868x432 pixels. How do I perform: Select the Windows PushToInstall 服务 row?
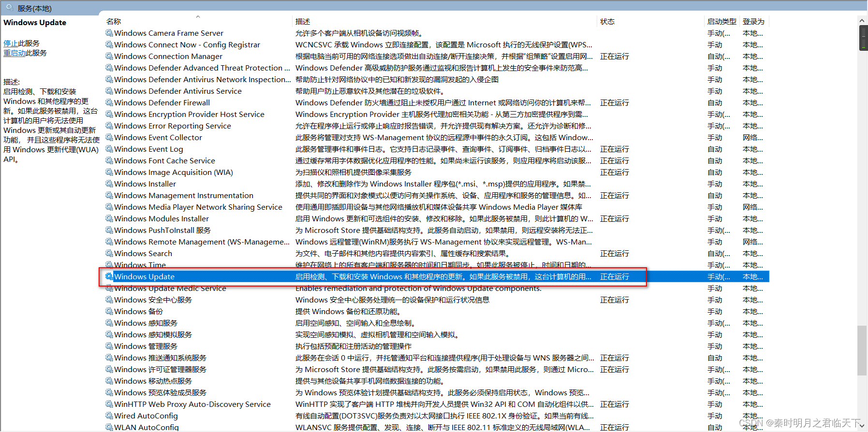(162, 230)
